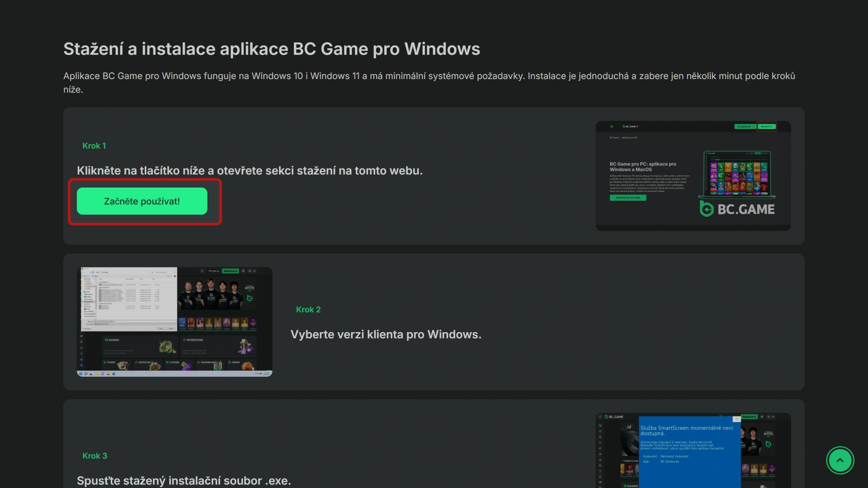Click the Krok 1 label
The height and width of the screenshot is (488, 868).
pos(94,146)
